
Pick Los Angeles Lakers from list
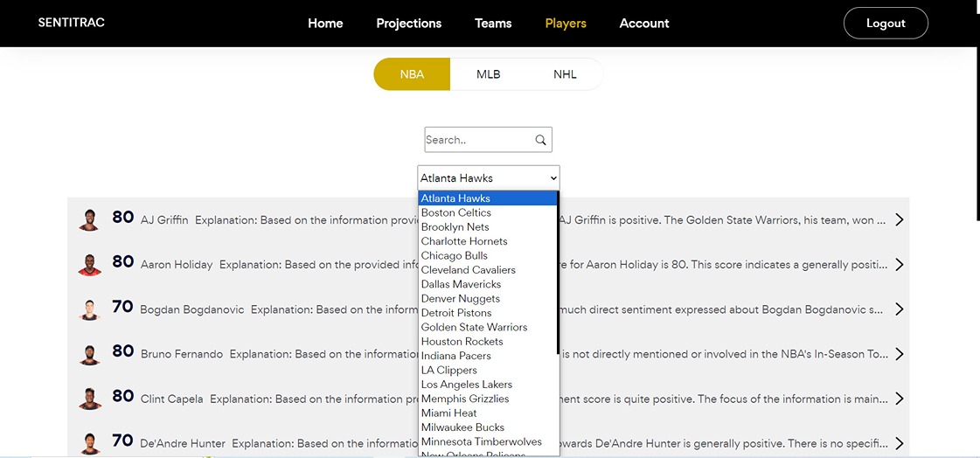pos(488,385)
